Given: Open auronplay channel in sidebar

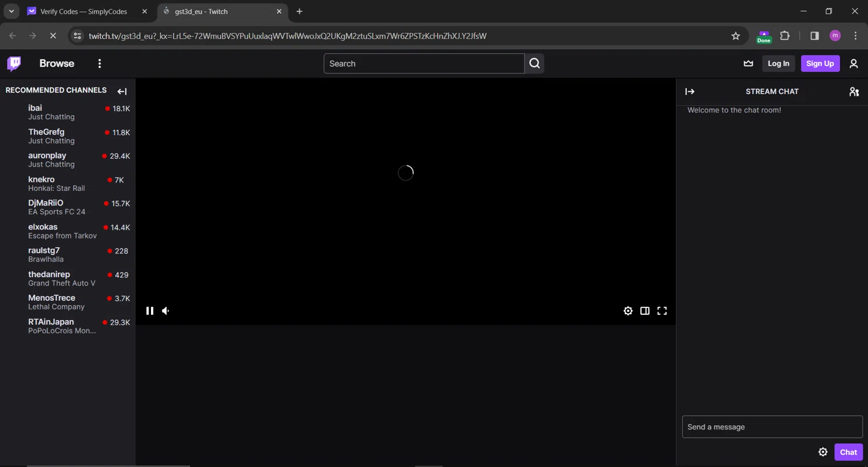Looking at the screenshot, I should [x=68, y=160].
